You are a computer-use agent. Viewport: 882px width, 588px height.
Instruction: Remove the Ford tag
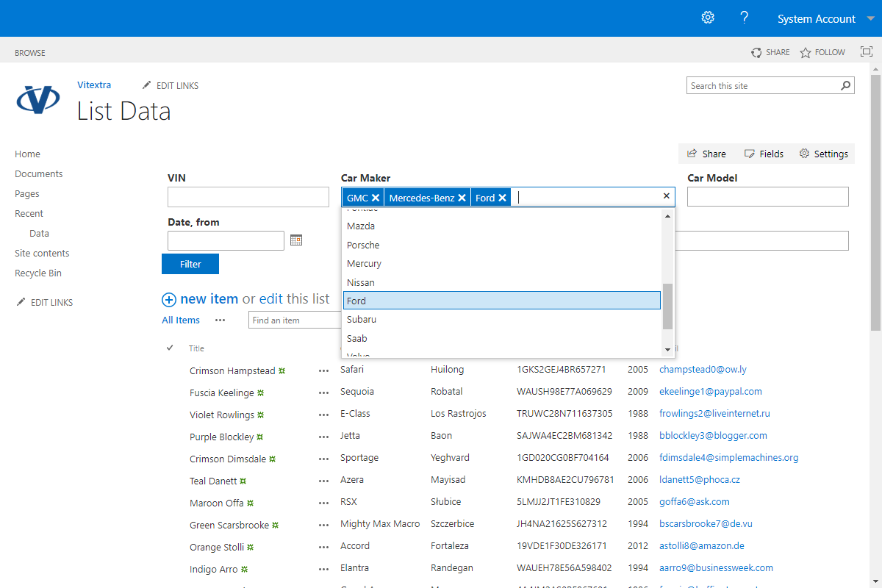[x=502, y=198]
